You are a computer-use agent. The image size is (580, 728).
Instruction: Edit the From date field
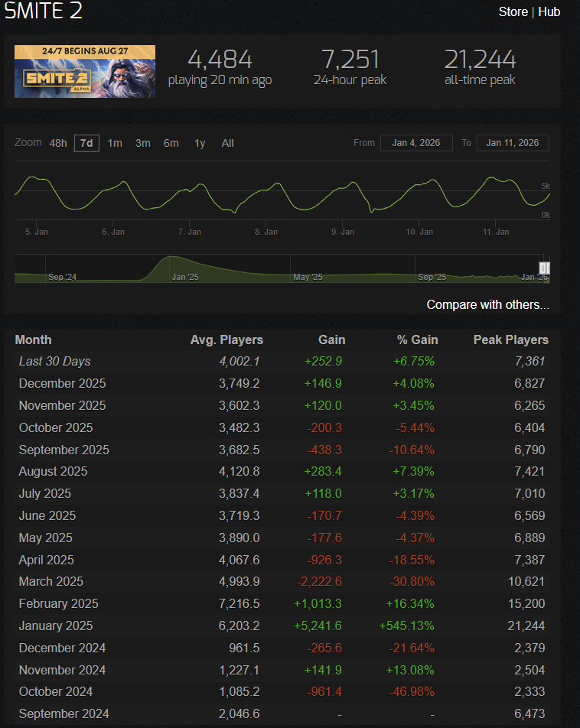416,143
